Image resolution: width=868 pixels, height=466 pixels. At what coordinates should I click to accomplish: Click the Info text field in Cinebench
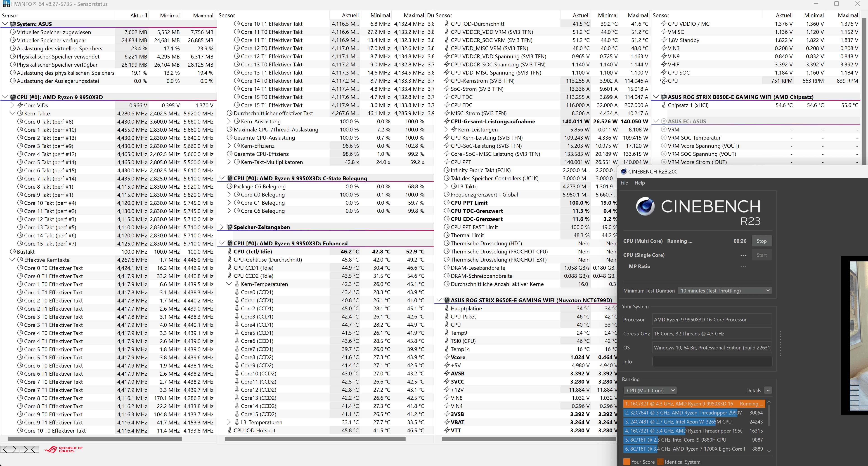(712, 362)
